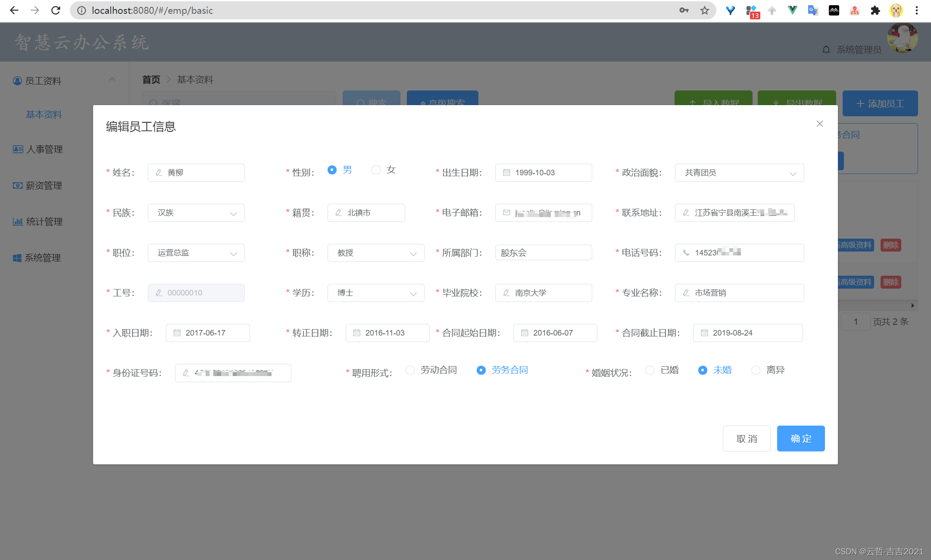Click the 出生日期 date picker field
Image resolution: width=931 pixels, height=560 pixels.
click(x=543, y=173)
